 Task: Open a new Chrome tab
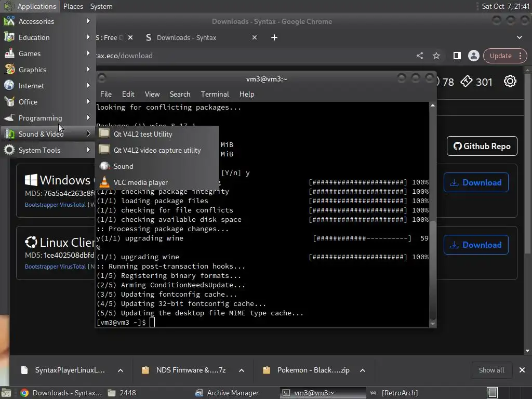tap(274, 37)
